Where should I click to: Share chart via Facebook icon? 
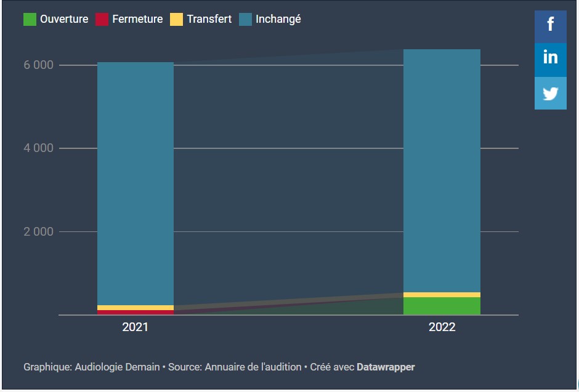point(550,26)
